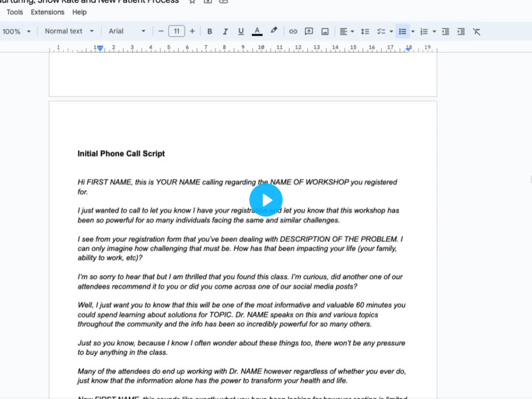Open the text alignment dropdown
The width and height of the screenshot is (532, 399).
pos(347,31)
